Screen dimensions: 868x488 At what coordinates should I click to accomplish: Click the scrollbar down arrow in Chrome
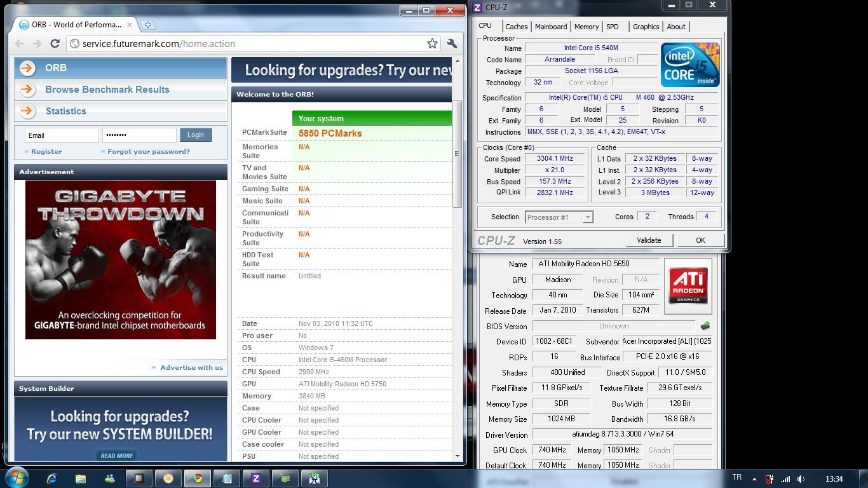[x=457, y=456]
